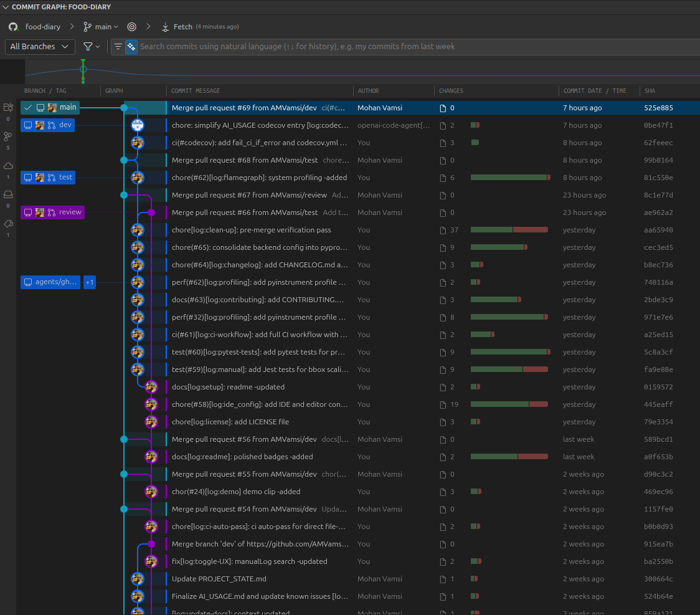Viewport: 700px width, 615px height.
Task: Click the checkmark on the main branch label
Action: click(28, 108)
